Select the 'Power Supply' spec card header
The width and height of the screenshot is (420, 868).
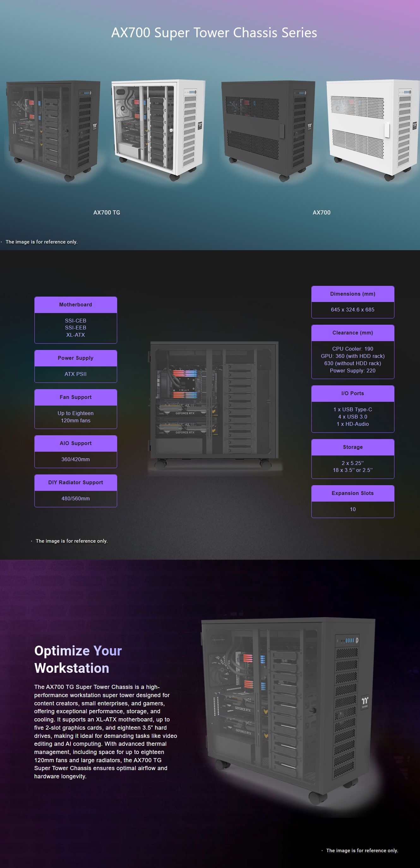pyautogui.click(x=76, y=358)
